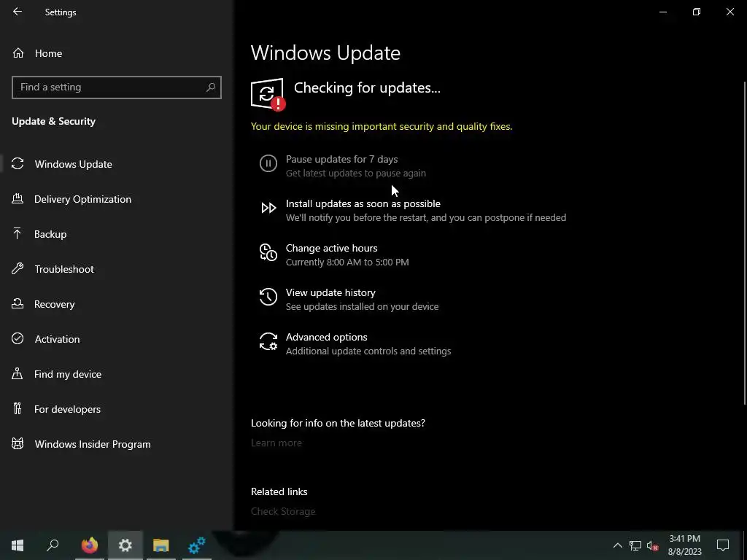Image resolution: width=747 pixels, height=560 pixels.
Task: Click the Settings page vertical scrollbar
Action: pos(745,243)
